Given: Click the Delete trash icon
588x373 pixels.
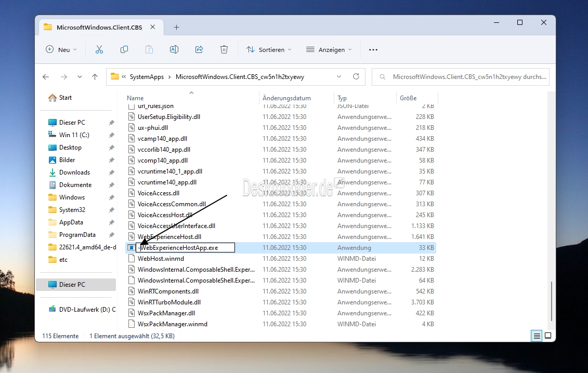Looking at the screenshot, I should (224, 49).
